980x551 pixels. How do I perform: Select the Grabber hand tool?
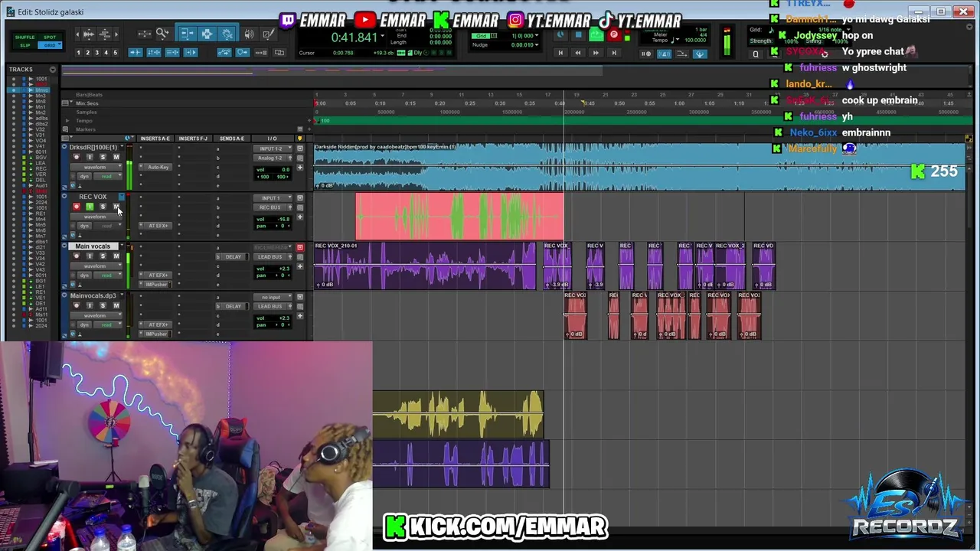click(x=227, y=34)
